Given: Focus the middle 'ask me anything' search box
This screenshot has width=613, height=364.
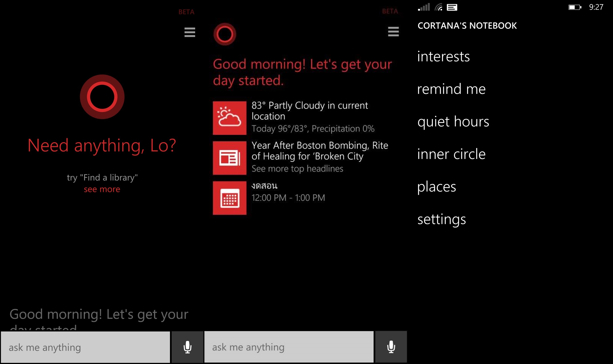Looking at the screenshot, I should (289, 347).
